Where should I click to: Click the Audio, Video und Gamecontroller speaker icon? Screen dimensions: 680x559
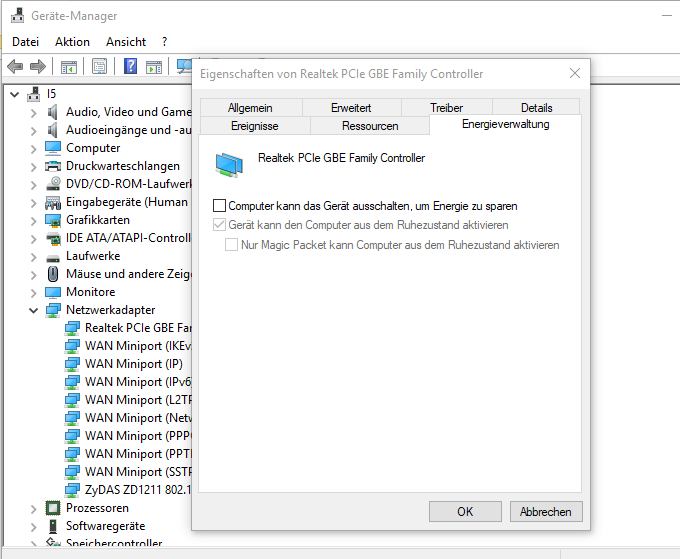pos(52,112)
